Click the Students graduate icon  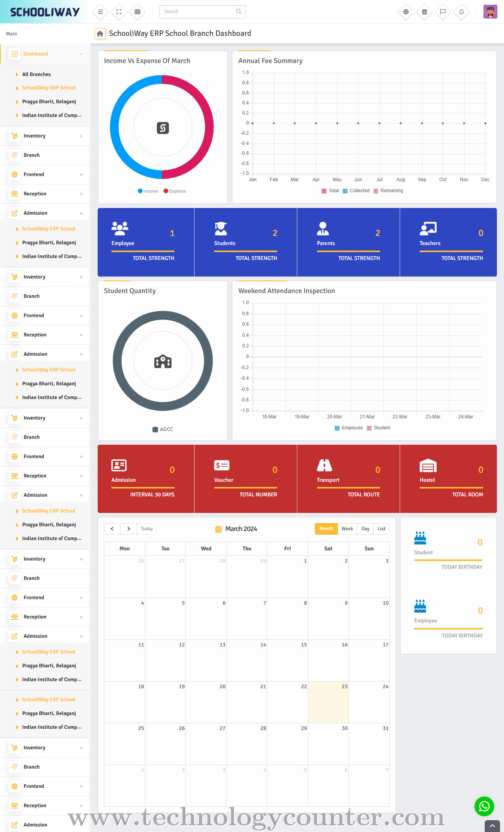coord(221,228)
